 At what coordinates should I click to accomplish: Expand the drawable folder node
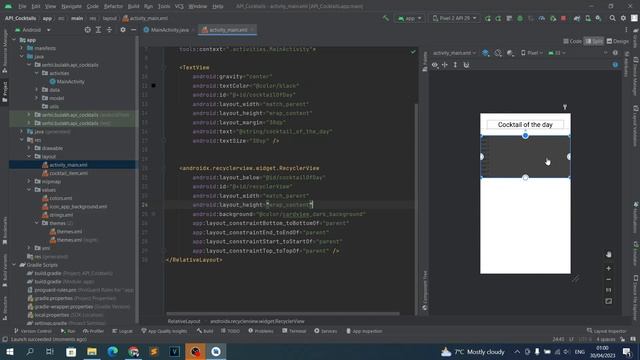29,148
